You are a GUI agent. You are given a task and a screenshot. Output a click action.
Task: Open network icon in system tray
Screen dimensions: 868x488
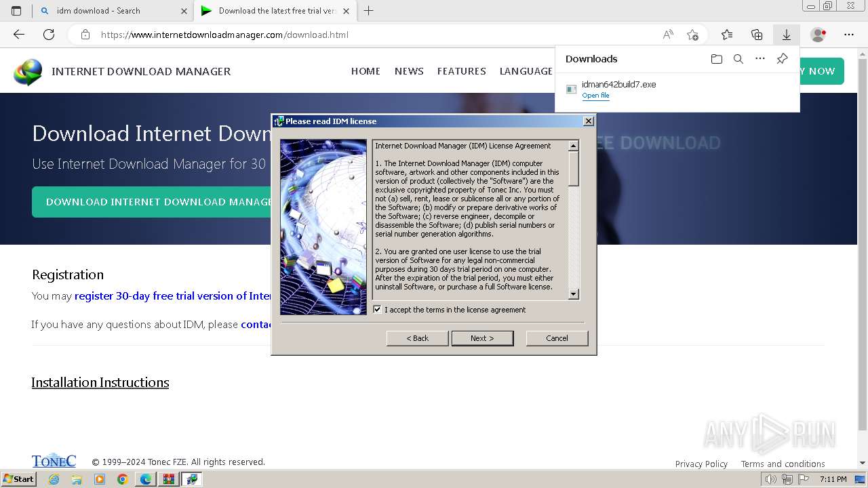point(787,479)
